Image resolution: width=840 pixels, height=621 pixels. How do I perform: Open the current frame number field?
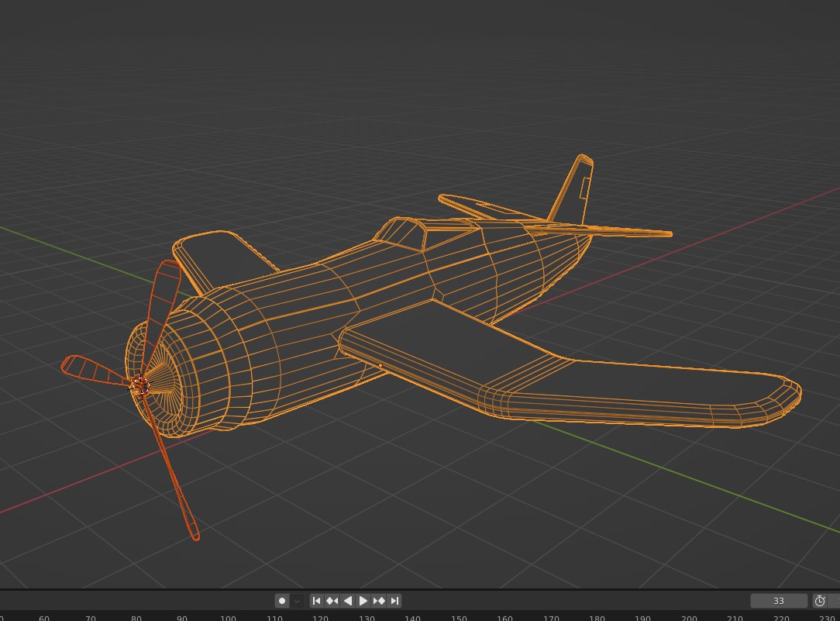point(779,600)
